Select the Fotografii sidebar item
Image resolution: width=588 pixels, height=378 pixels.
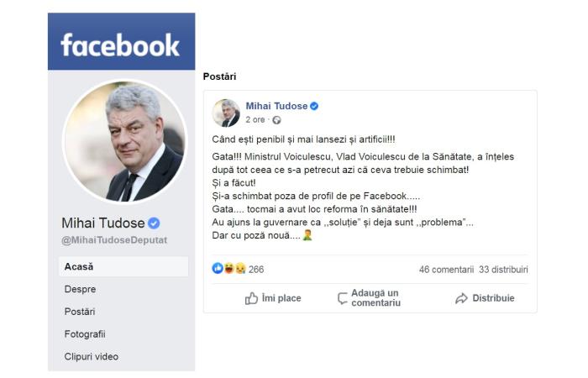pyautogui.click(x=85, y=333)
